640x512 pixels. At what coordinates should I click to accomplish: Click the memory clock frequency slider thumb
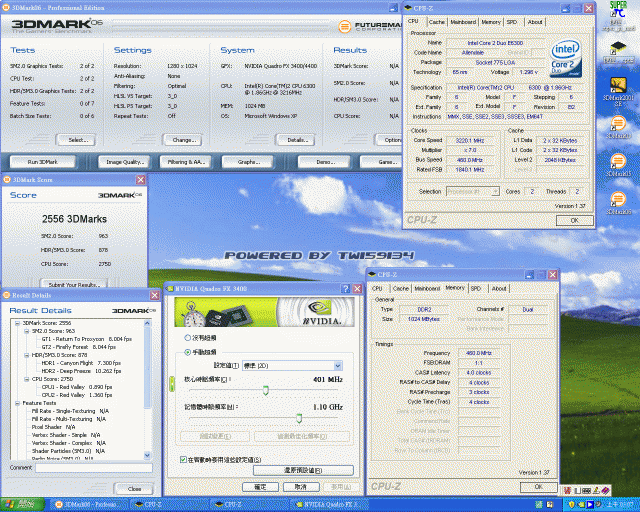click(299, 418)
